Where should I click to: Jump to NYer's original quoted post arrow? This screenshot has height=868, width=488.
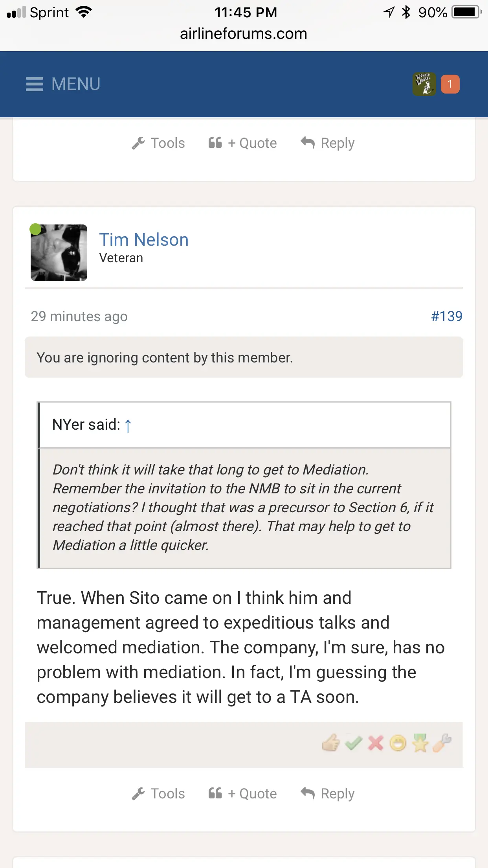tap(128, 425)
